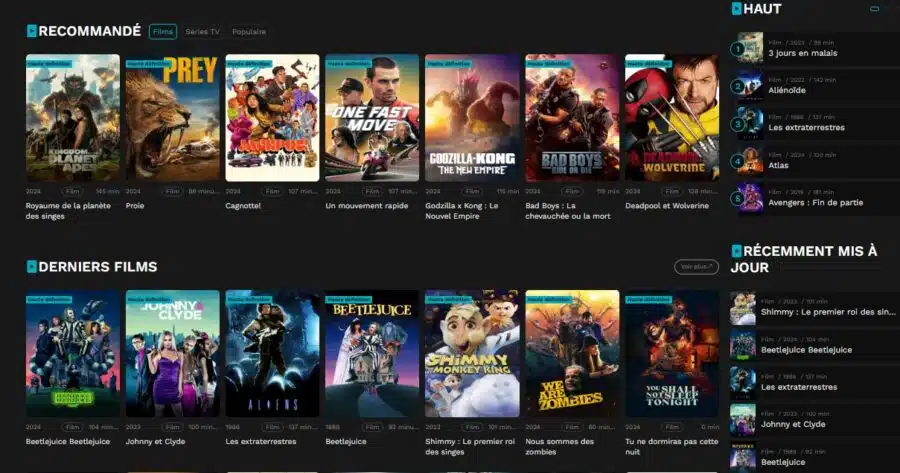Switch to the Séries TV tab
Screen dimensions: 900x473
[x=202, y=32]
